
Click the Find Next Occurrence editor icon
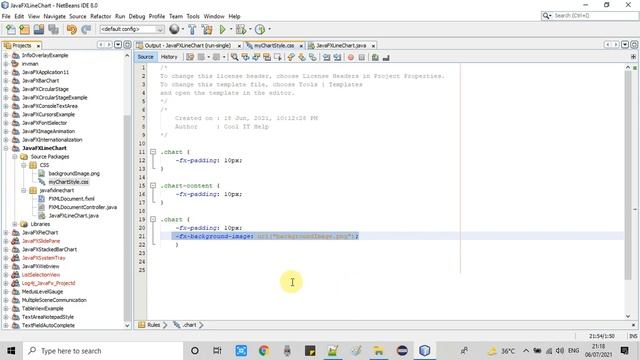pos(256,57)
